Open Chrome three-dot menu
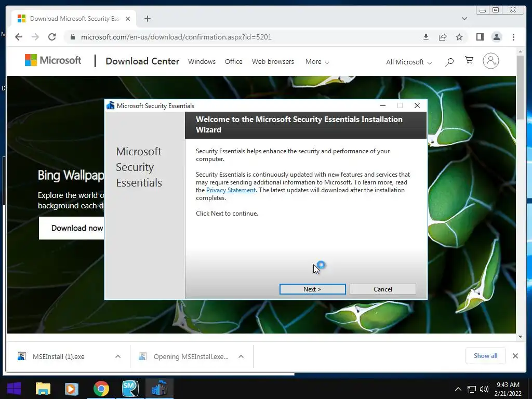This screenshot has height=399, width=532. point(513,37)
